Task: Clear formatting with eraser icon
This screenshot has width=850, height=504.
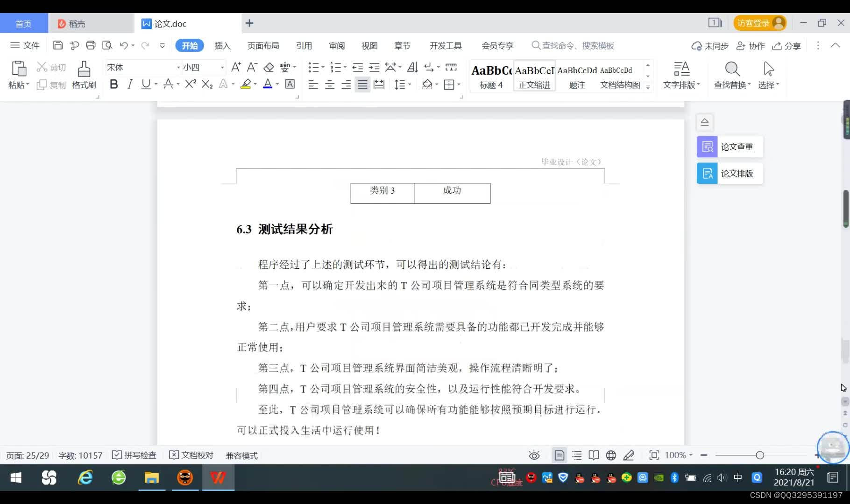Action: click(x=269, y=67)
